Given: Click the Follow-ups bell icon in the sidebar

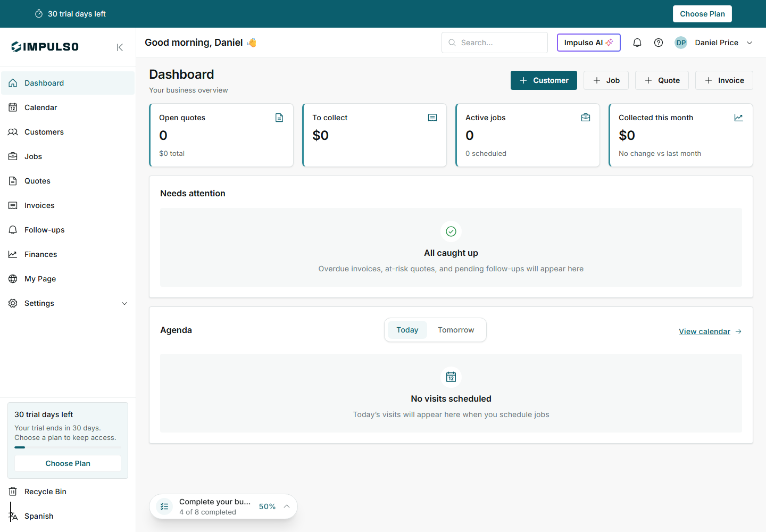Looking at the screenshot, I should click(x=13, y=230).
